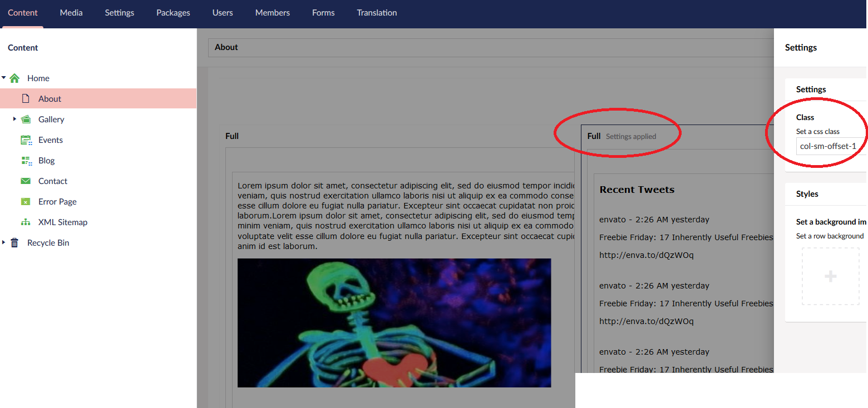
Task: Add a row background image
Action: [x=830, y=276]
